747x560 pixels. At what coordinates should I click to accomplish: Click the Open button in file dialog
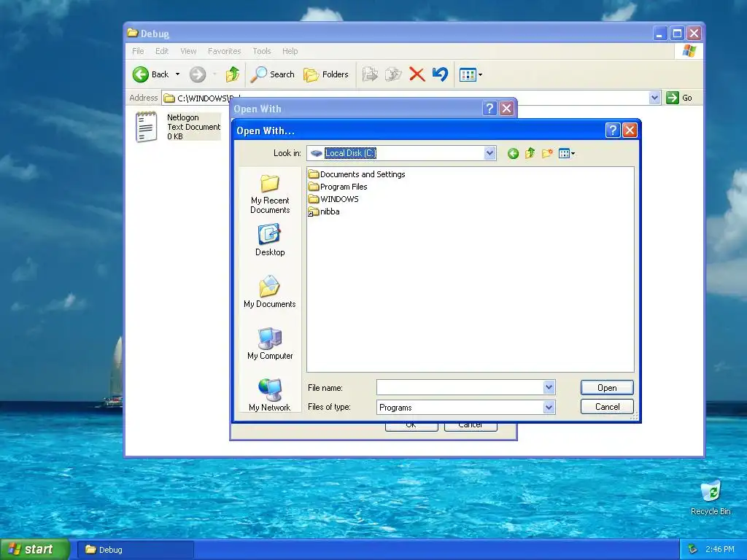point(607,388)
